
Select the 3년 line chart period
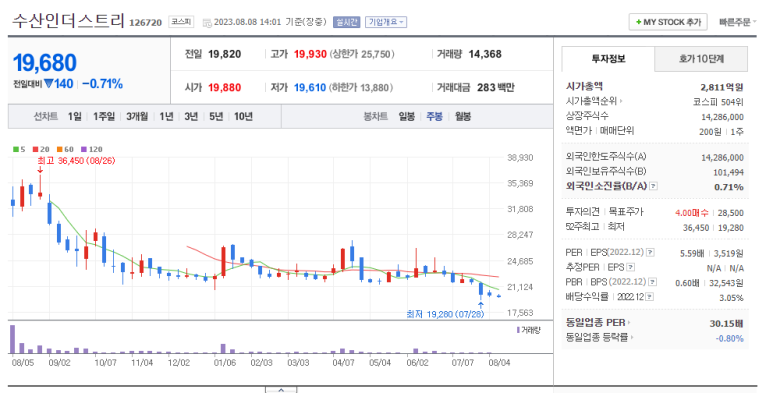click(191, 116)
